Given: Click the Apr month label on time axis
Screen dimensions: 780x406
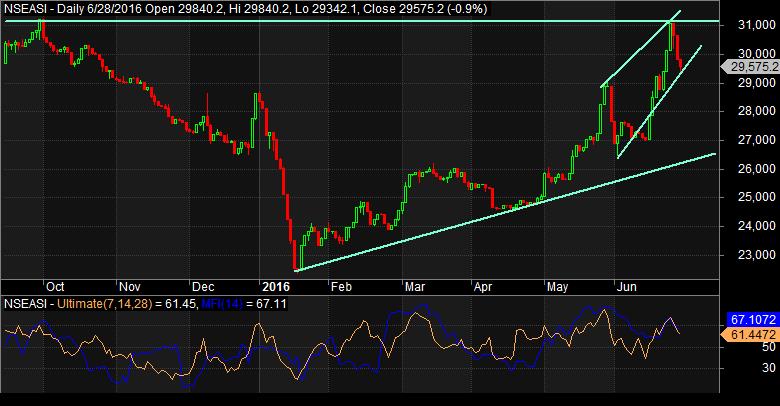Looking at the screenshot, I should (483, 287).
